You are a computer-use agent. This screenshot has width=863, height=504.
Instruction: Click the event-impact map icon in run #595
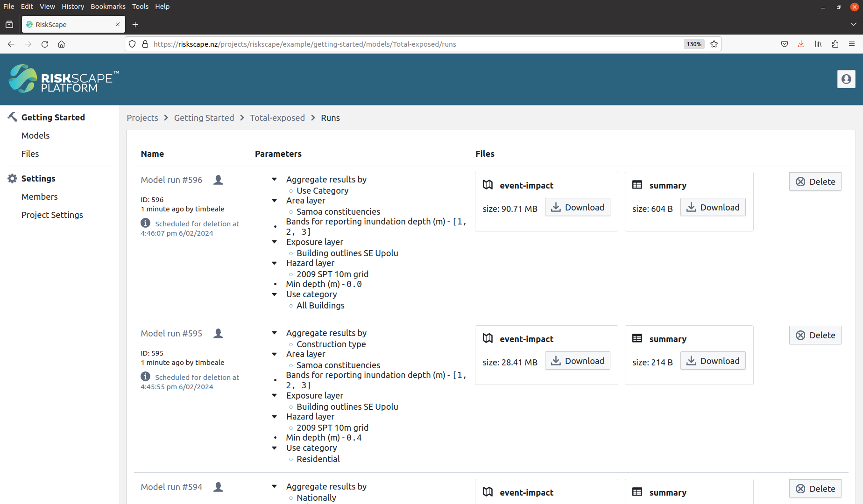click(488, 338)
